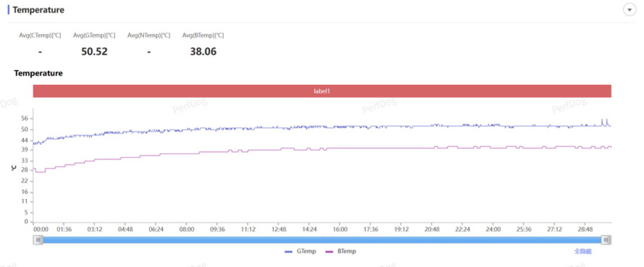Viewport: 644px width, 267px height.
Task: Click the Avg(CTemp)[℃] label
Action: 40,35
